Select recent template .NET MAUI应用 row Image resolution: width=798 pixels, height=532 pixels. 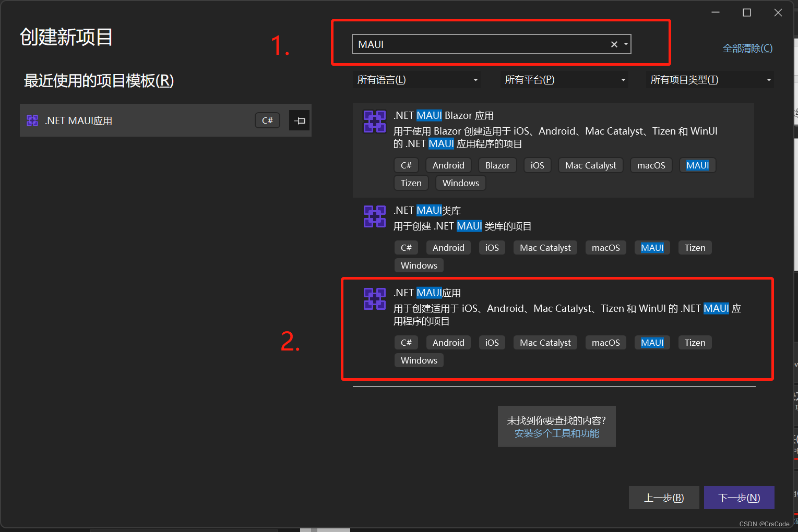click(165, 120)
